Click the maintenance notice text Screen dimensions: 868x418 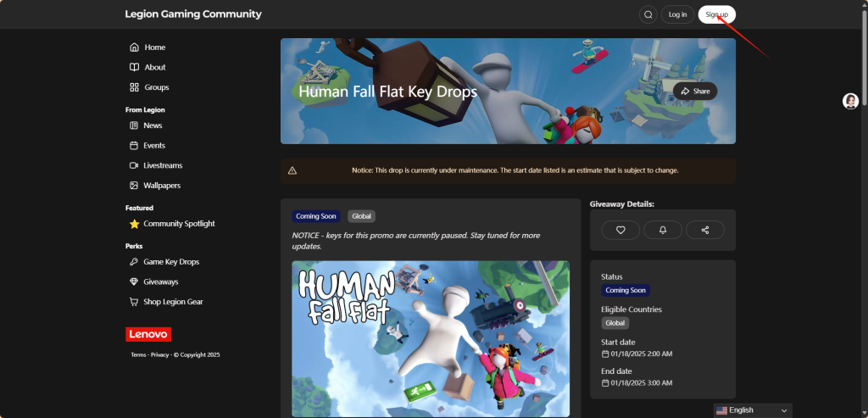tap(515, 170)
